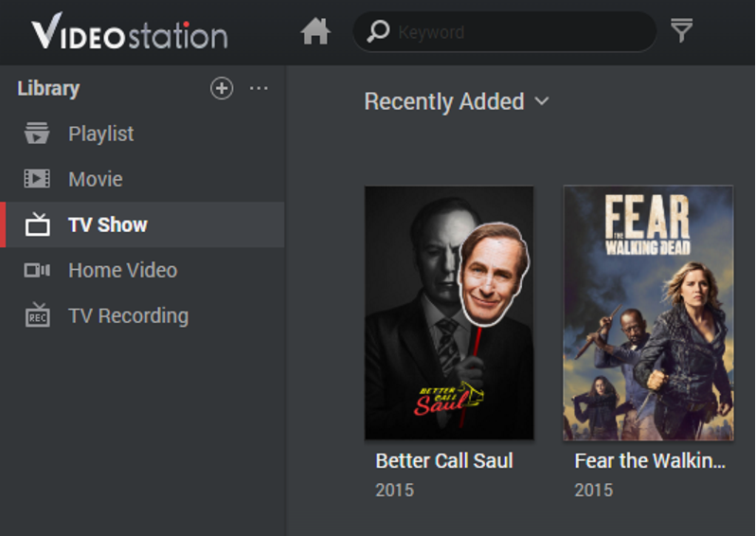Click the Better Call Saul title link
Image resolution: width=756 pixels, height=536 pixels.
coord(444,461)
